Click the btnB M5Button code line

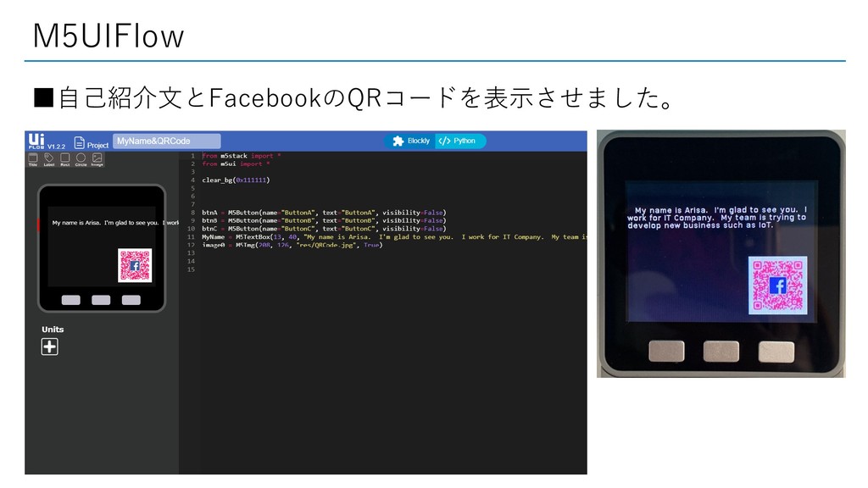pyautogui.click(x=324, y=220)
